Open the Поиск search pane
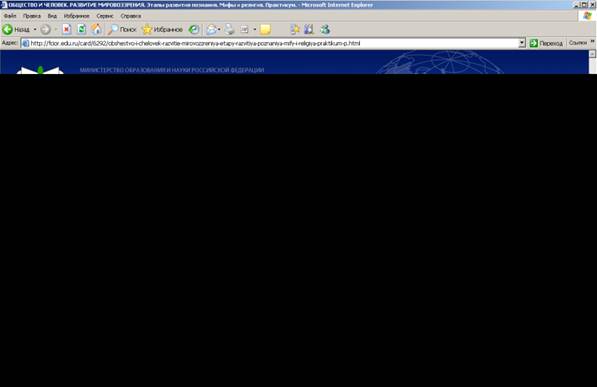 click(x=122, y=29)
